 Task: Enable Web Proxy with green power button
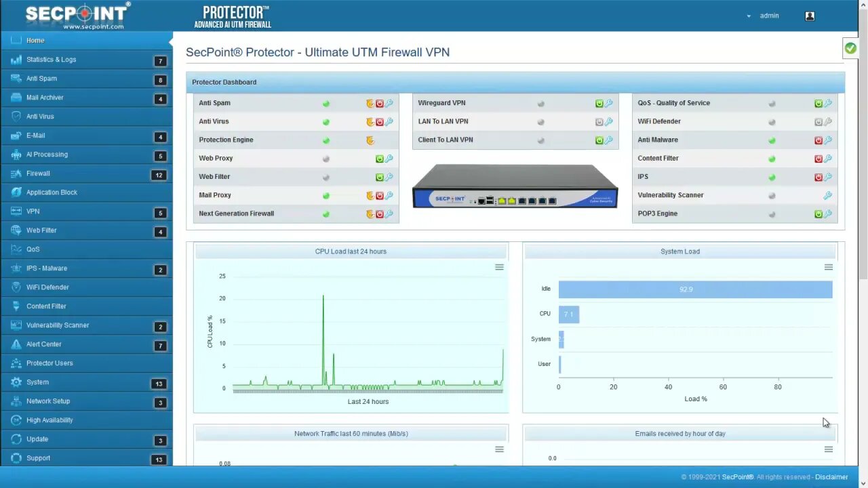379,159
